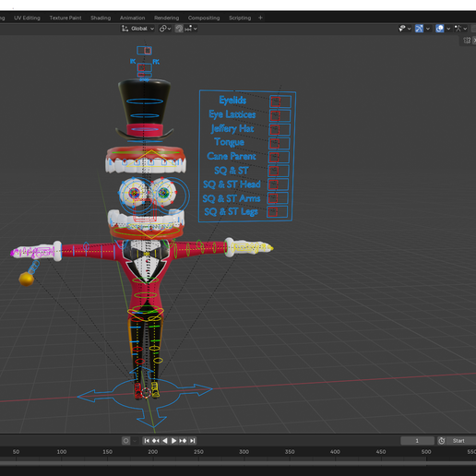Expand the object visibility dropdown arrow

tap(409, 29)
